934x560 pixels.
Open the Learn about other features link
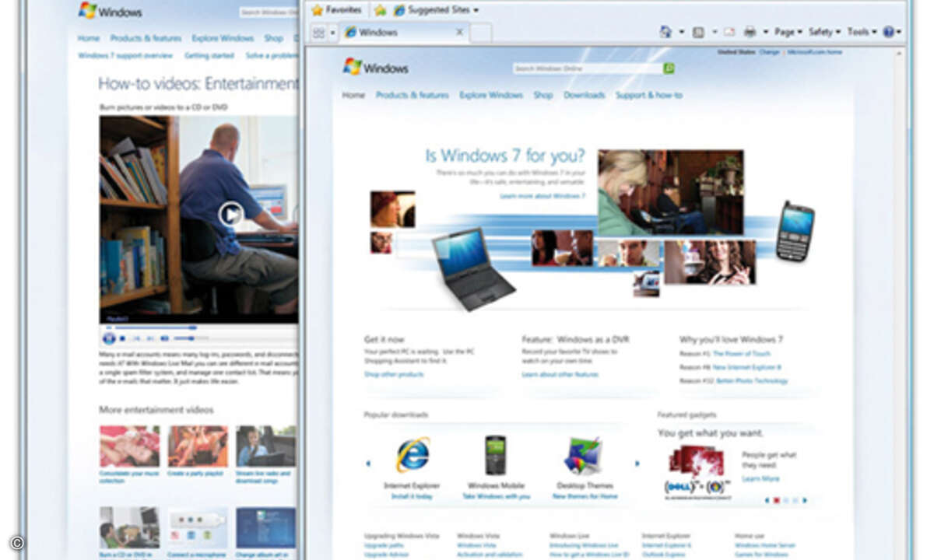click(x=560, y=375)
